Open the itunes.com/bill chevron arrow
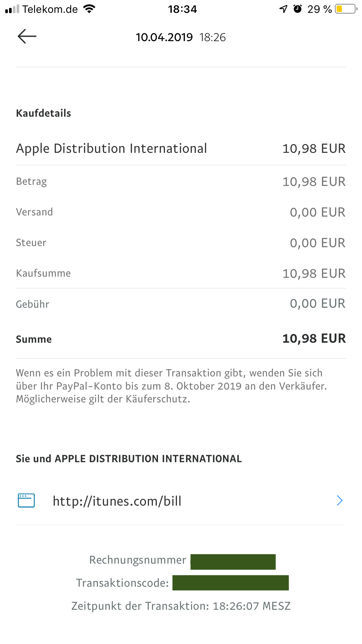 [x=339, y=501]
